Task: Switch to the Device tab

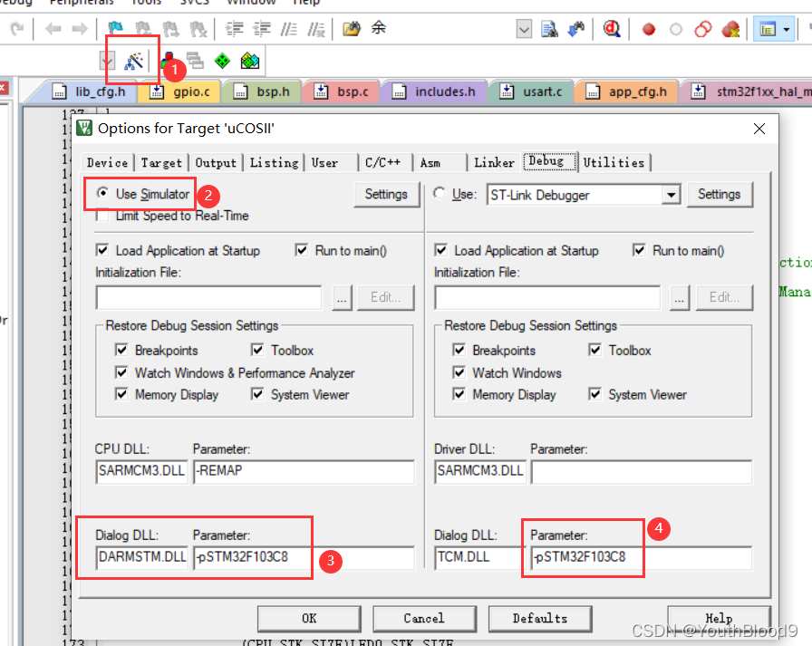Action: click(107, 162)
